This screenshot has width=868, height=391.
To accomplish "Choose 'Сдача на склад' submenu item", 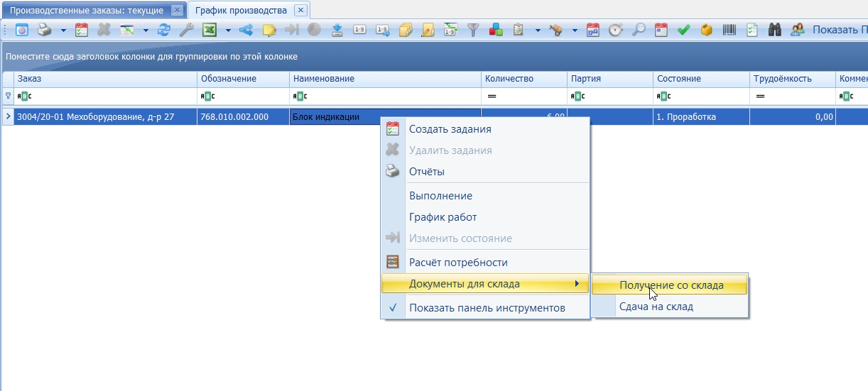I will click(x=656, y=307).
